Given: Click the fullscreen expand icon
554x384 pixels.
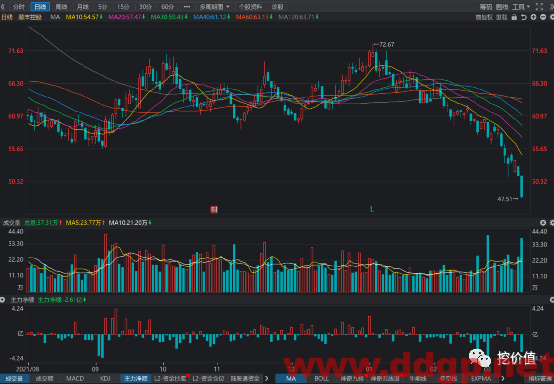Looking at the screenshot, I should pyautogui.click(x=540, y=6).
